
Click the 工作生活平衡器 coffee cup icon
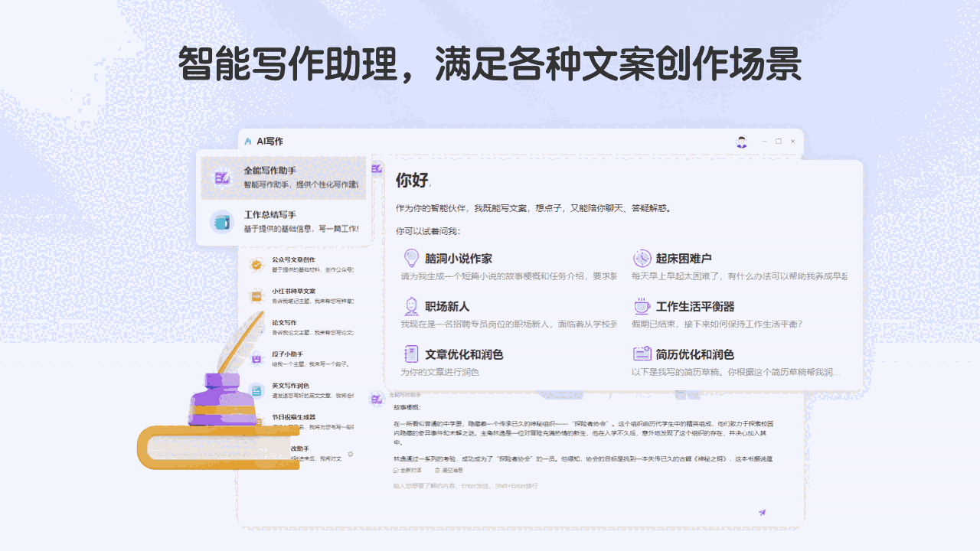coord(642,306)
